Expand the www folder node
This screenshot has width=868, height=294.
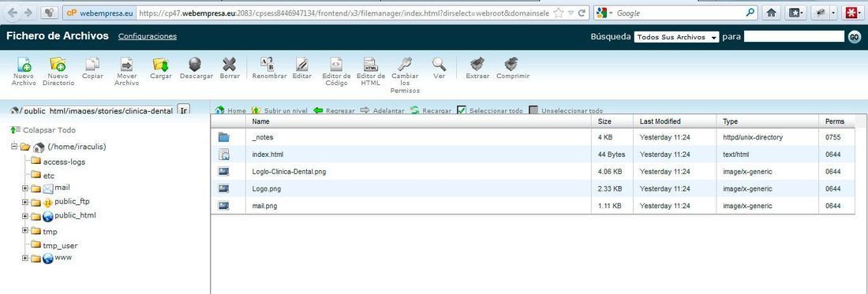click(x=25, y=258)
